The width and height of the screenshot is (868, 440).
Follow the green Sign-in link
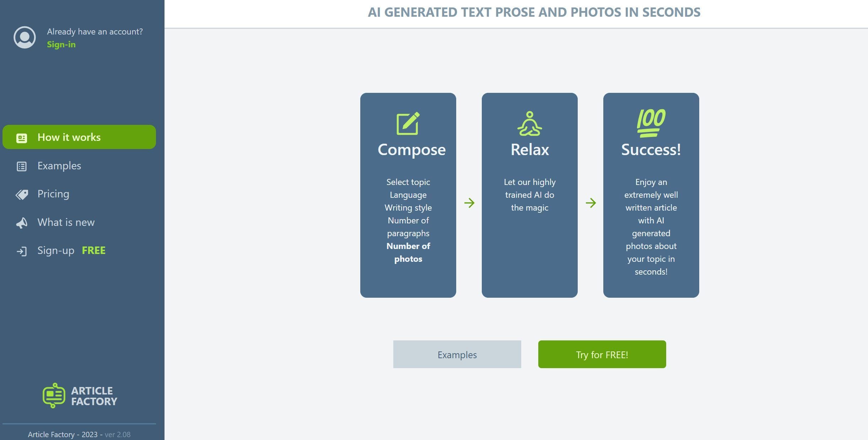61,44
